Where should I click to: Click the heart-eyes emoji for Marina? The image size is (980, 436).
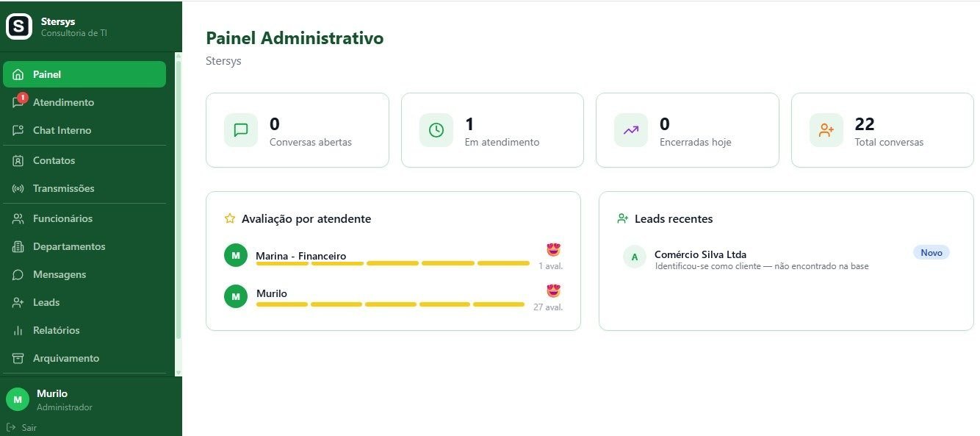(554, 249)
